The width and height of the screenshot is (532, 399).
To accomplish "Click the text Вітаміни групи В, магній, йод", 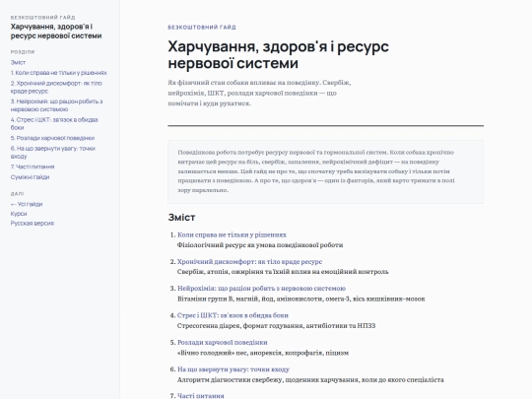I will click(300, 299).
